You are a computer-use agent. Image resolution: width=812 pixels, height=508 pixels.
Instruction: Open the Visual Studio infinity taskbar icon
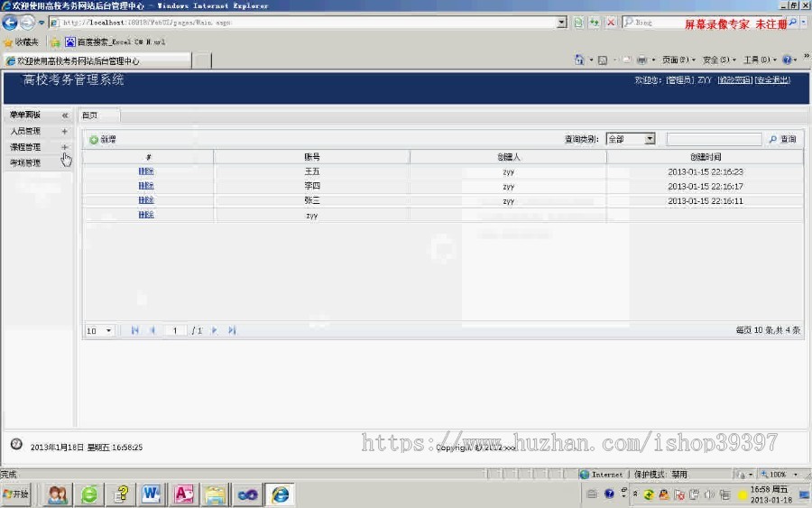point(247,494)
